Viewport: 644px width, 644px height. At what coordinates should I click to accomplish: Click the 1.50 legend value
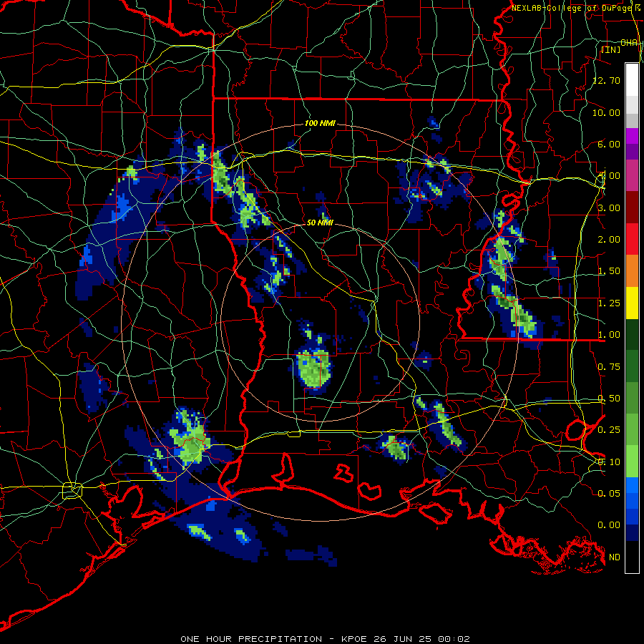pos(609,271)
